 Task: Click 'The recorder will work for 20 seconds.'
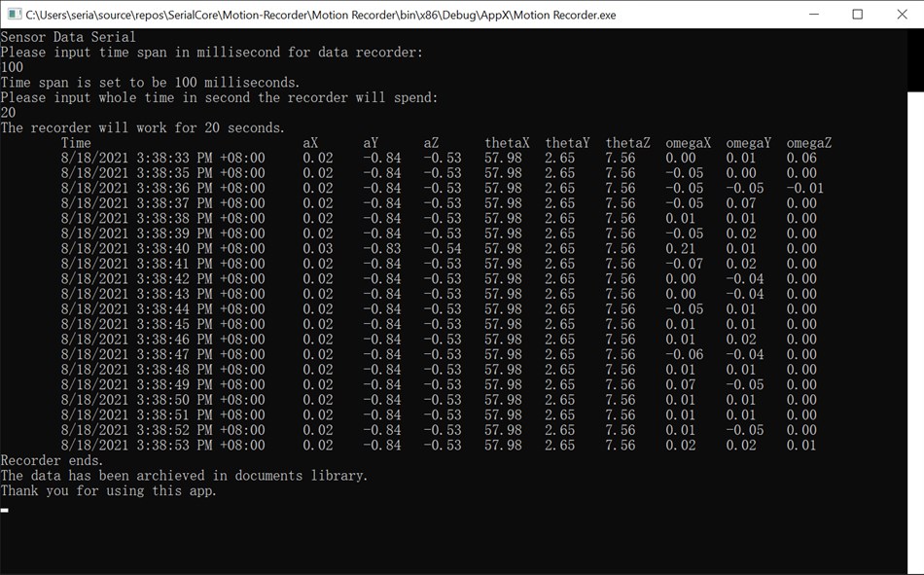[143, 128]
